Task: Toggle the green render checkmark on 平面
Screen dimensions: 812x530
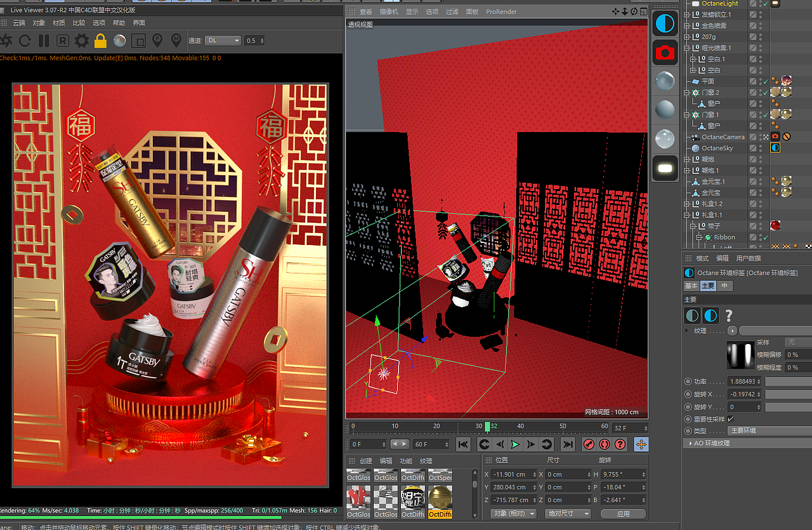Action: coord(764,81)
